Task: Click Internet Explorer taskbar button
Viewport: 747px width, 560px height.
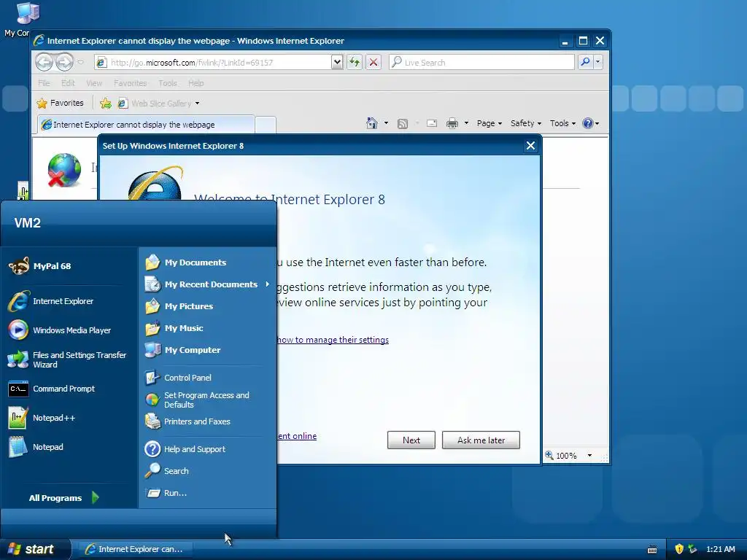Action: [x=135, y=549]
